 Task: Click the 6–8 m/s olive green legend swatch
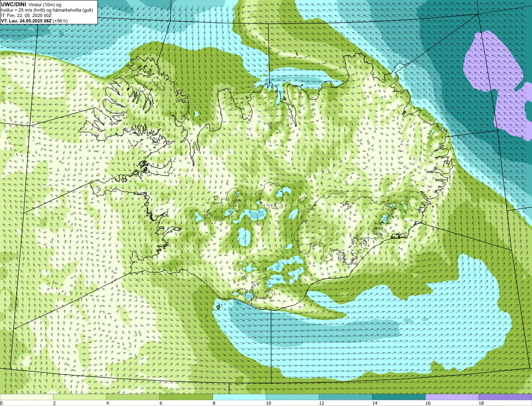click(x=186, y=397)
